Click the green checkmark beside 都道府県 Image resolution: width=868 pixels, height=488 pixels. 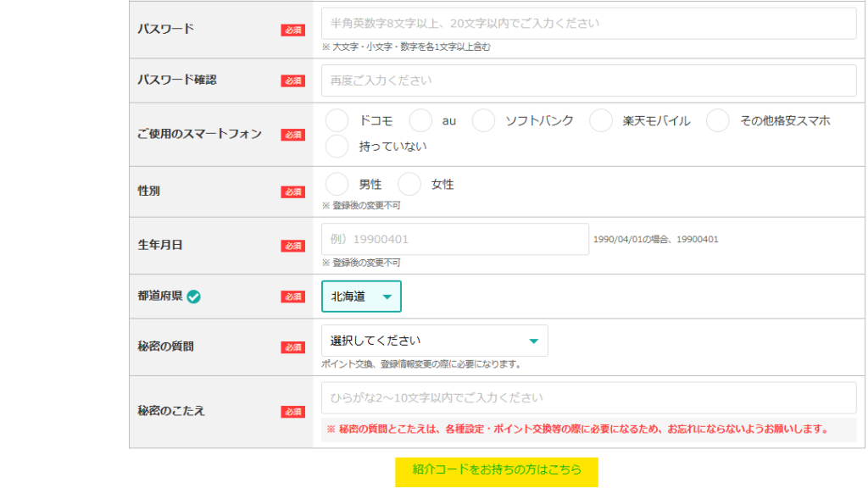(x=194, y=297)
